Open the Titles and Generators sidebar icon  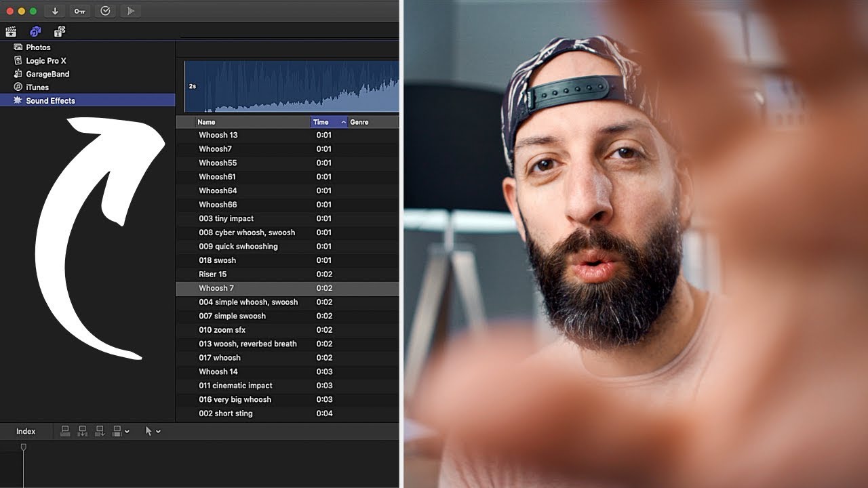point(60,31)
